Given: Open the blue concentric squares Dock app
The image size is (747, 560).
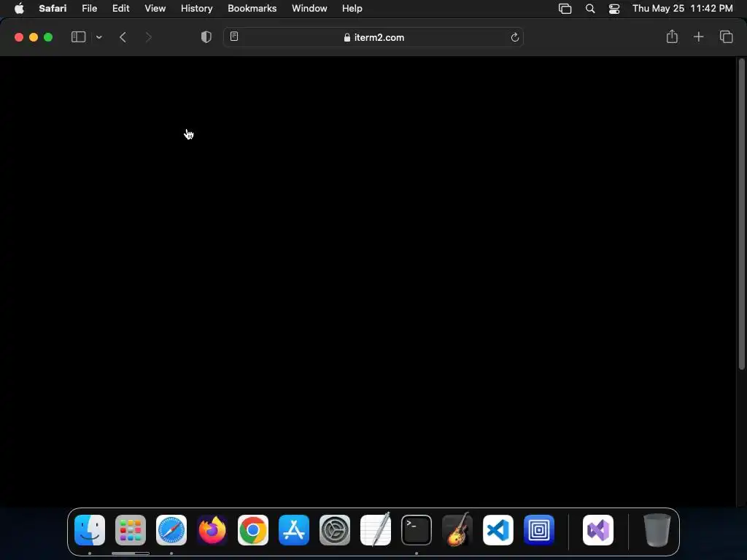Looking at the screenshot, I should (x=539, y=529).
